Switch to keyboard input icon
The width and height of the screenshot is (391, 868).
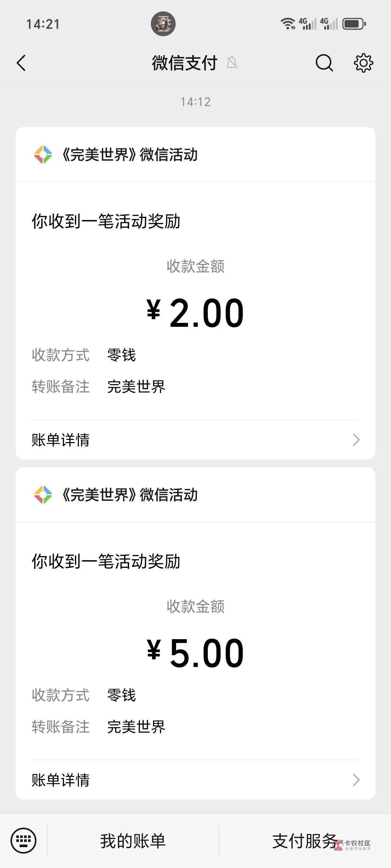[23, 841]
